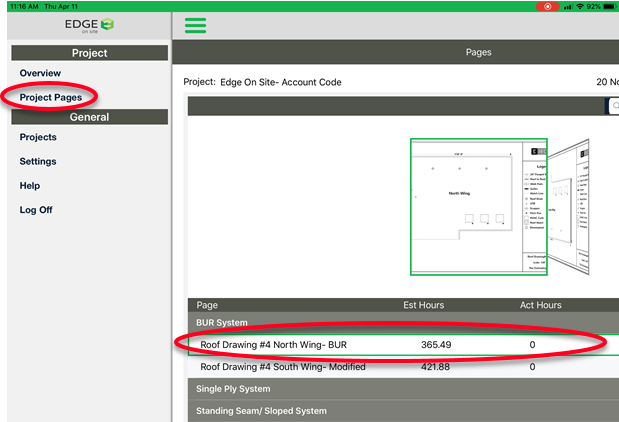The width and height of the screenshot is (619, 422).
Task: Open the Overview page
Action: pyautogui.click(x=40, y=73)
